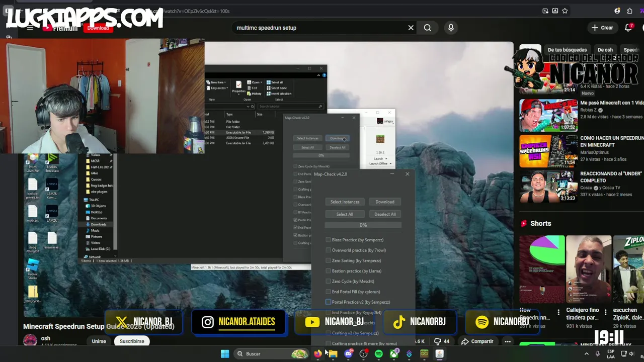The width and height of the screenshot is (644, 362).
Task: Open the osh channel avatar
Action: [30, 341]
